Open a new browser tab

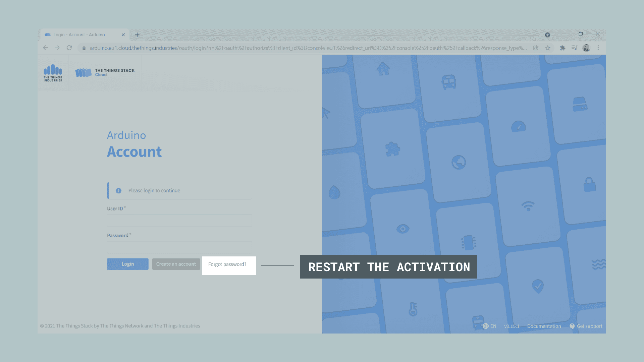137,35
